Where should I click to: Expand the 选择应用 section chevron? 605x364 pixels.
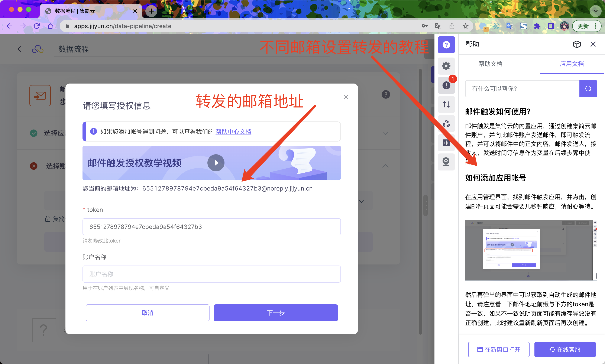(385, 133)
